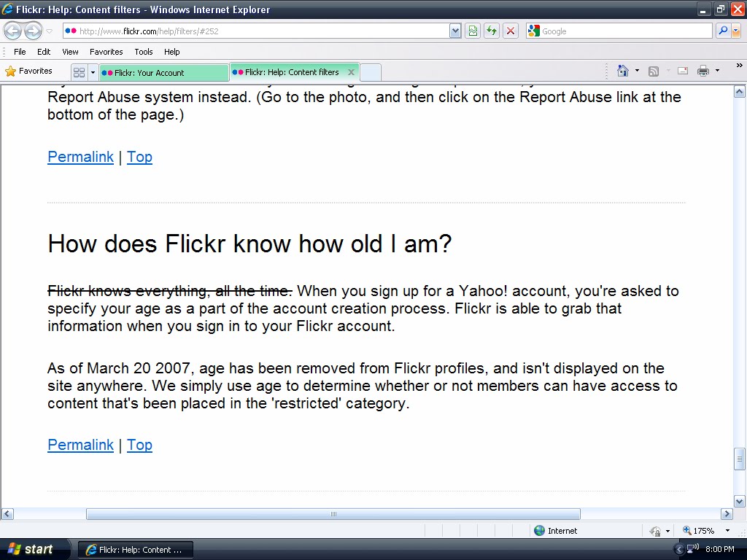Viewport: 747px width, 560px height.
Task: Open the Help menu
Action: click(172, 52)
